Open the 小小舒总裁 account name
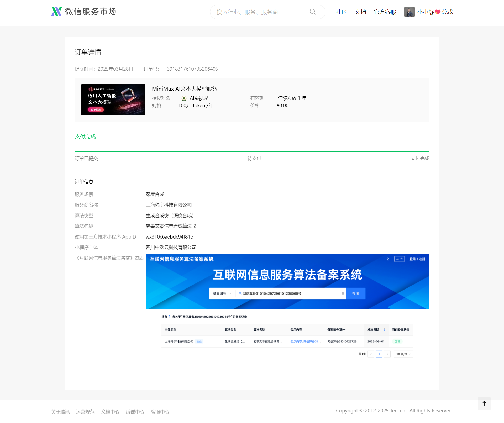 tap(435, 12)
